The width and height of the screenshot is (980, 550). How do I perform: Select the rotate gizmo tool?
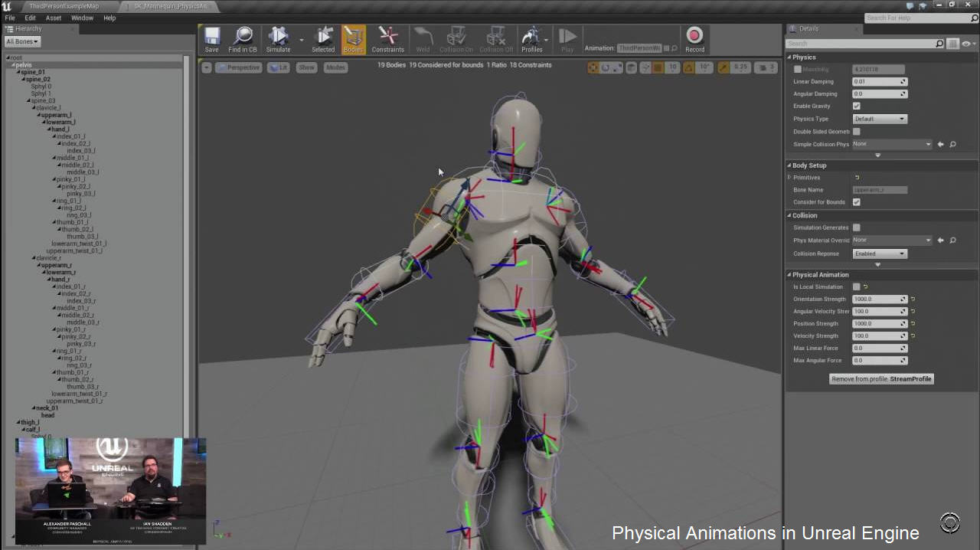point(606,67)
